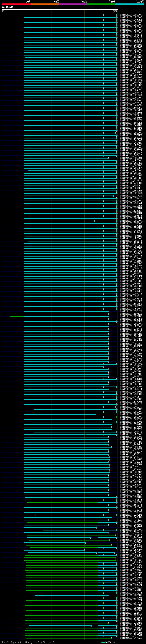Click the red 20% identity legend bar

point(16,4)
